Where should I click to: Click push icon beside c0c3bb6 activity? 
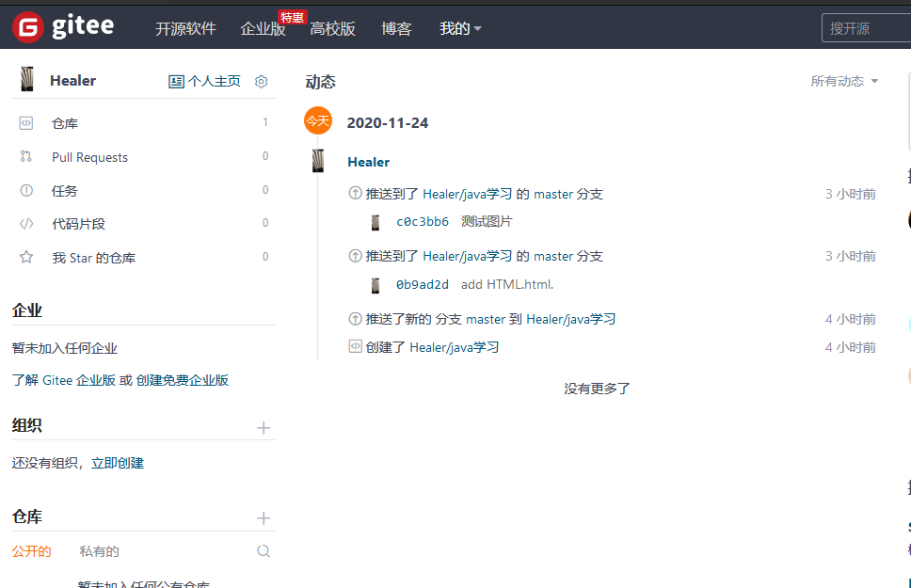(355, 193)
